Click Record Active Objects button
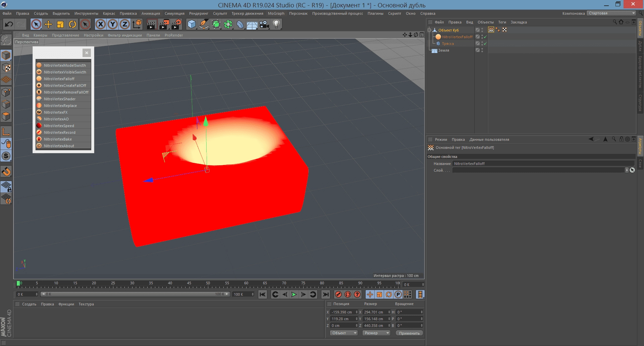This screenshot has height=346, width=644. [338, 294]
